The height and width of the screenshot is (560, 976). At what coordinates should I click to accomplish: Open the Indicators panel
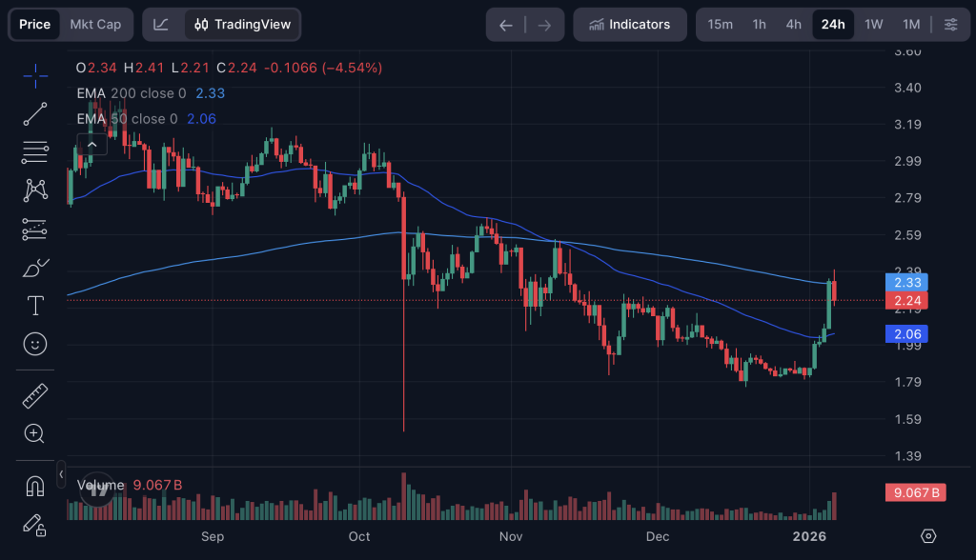tap(629, 24)
